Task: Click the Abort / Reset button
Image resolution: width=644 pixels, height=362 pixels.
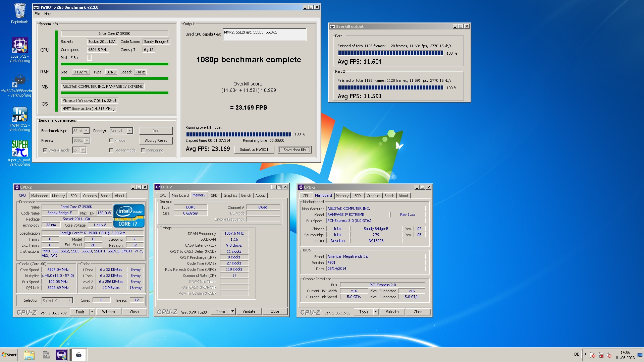Action: (x=156, y=140)
